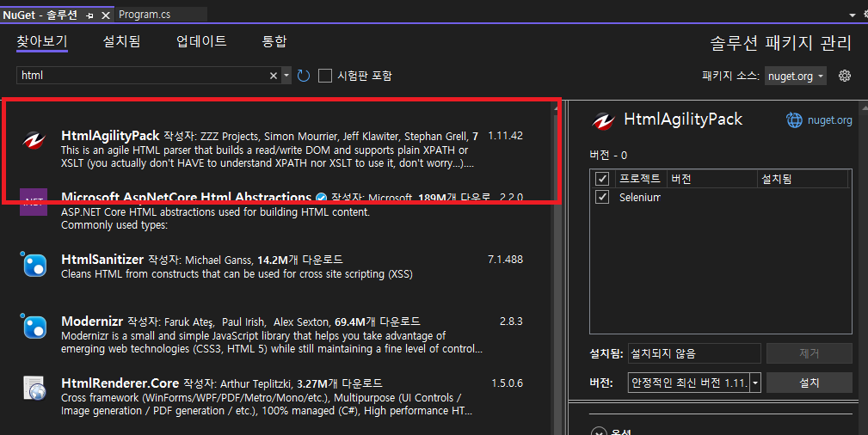The height and width of the screenshot is (435, 868).
Task: Click version 1.5.0.6 text
Action: tap(507, 383)
